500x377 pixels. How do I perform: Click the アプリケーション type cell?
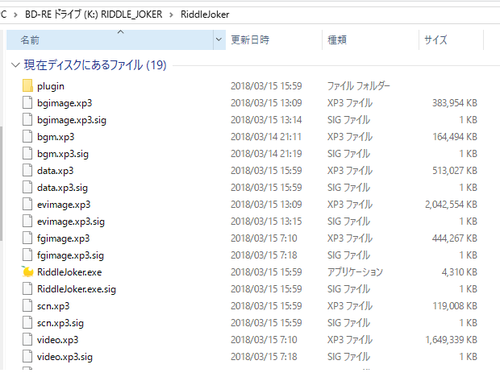click(x=355, y=272)
